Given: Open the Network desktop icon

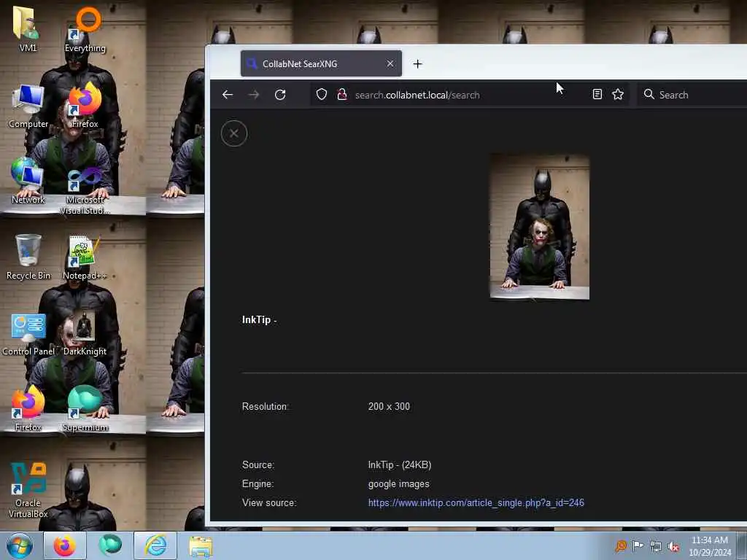Looking at the screenshot, I should coord(28,181).
